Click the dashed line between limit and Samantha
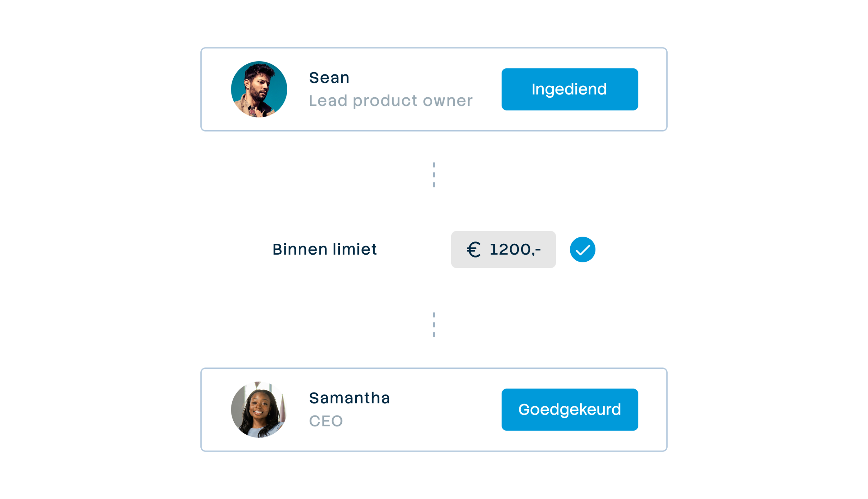Image resolution: width=868 pixels, height=499 pixels. [434, 324]
